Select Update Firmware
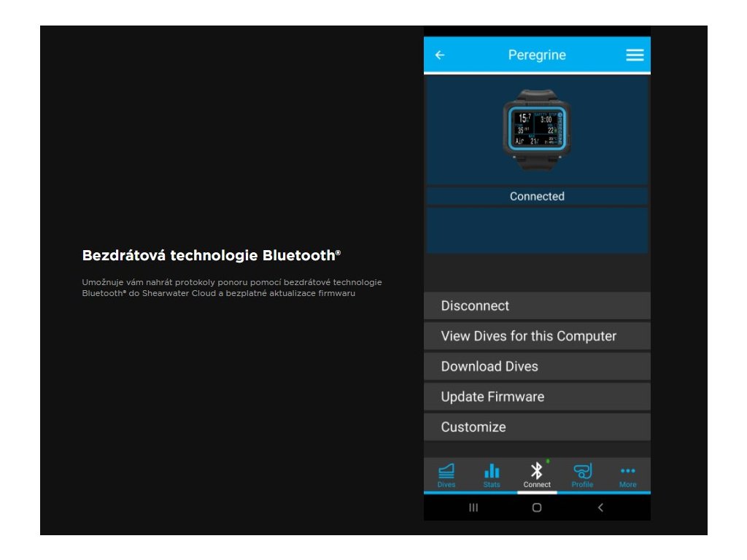747x560 pixels. click(x=537, y=397)
